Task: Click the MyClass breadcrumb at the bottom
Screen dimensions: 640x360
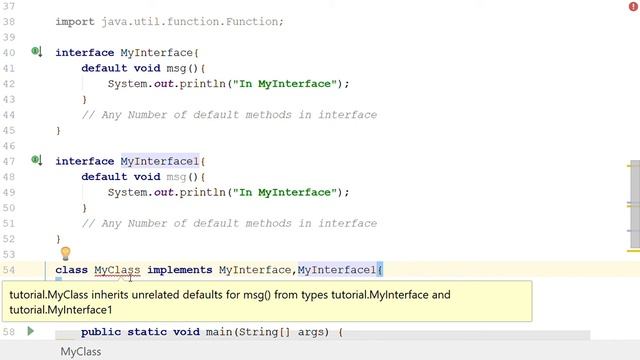Action: tap(81, 351)
